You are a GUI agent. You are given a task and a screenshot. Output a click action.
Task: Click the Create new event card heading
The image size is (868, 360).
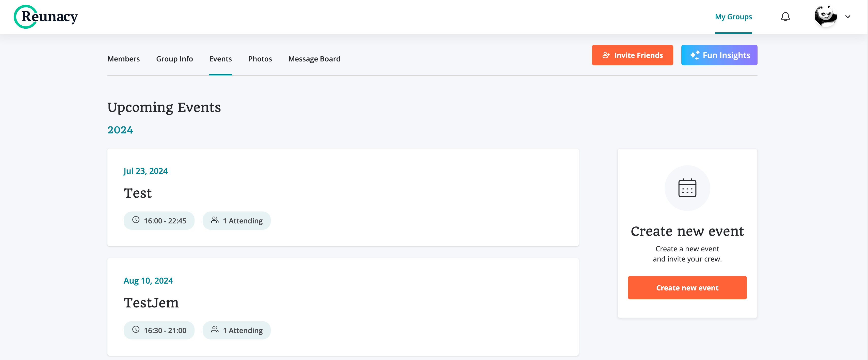pyautogui.click(x=687, y=231)
